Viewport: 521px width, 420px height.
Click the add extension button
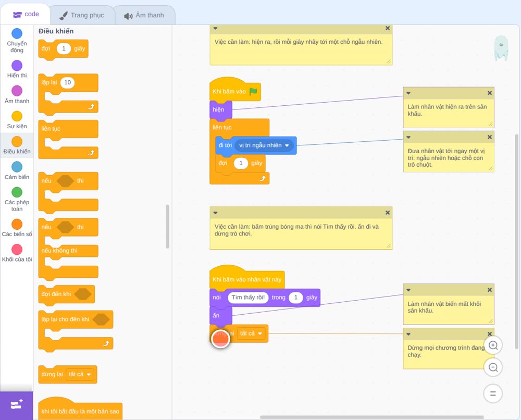pyautogui.click(x=17, y=405)
